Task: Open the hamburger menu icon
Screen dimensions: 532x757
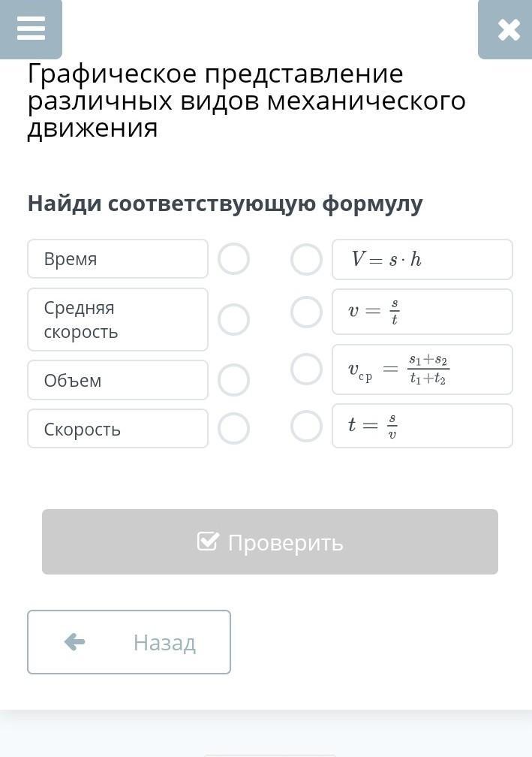Action: [31, 29]
